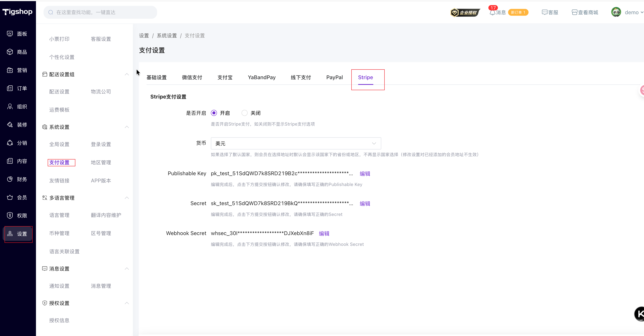Switch to the PayPal tab
644x336 pixels.
[334, 77]
